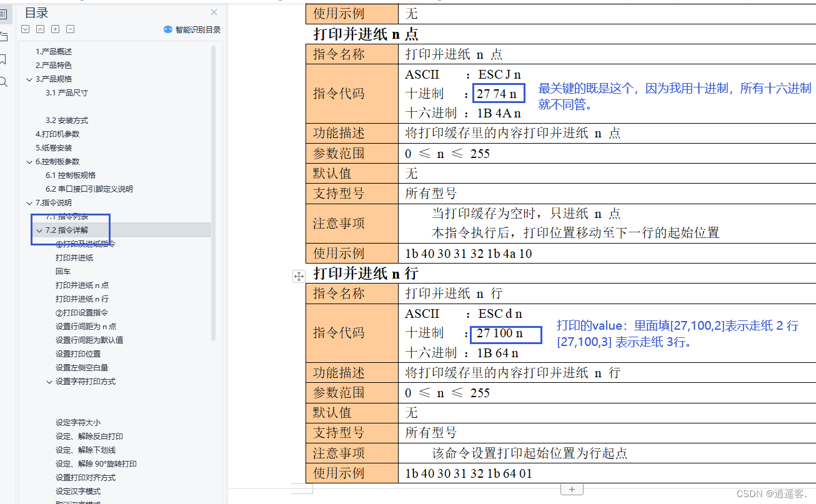Close the 目录 panel with the X
The width and height of the screenshot is (816, 504).
click(214, 12)
